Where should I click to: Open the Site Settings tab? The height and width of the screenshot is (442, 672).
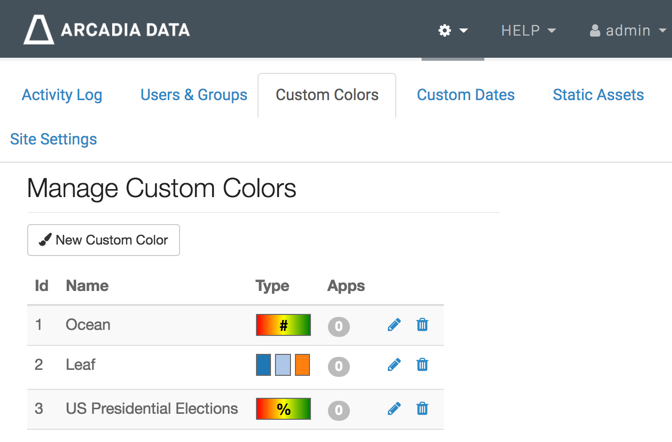pyautogui.click(x=54, y=139)
